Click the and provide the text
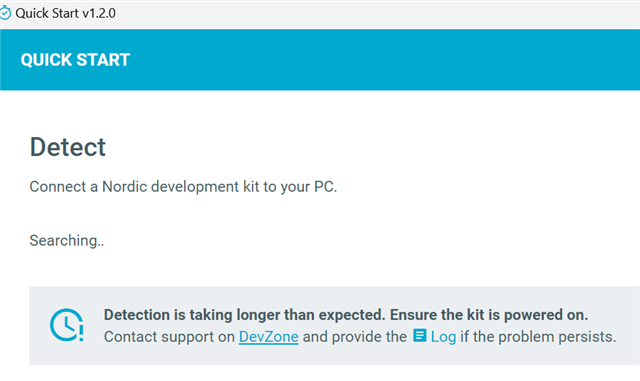This screenshot has height=381, width=640. [355, 337]
